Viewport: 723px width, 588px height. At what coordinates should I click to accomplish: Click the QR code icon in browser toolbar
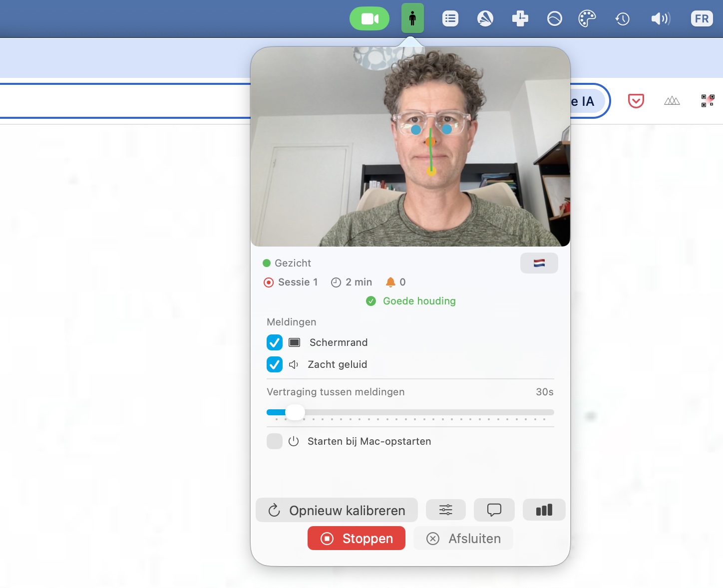click(708, 101)
